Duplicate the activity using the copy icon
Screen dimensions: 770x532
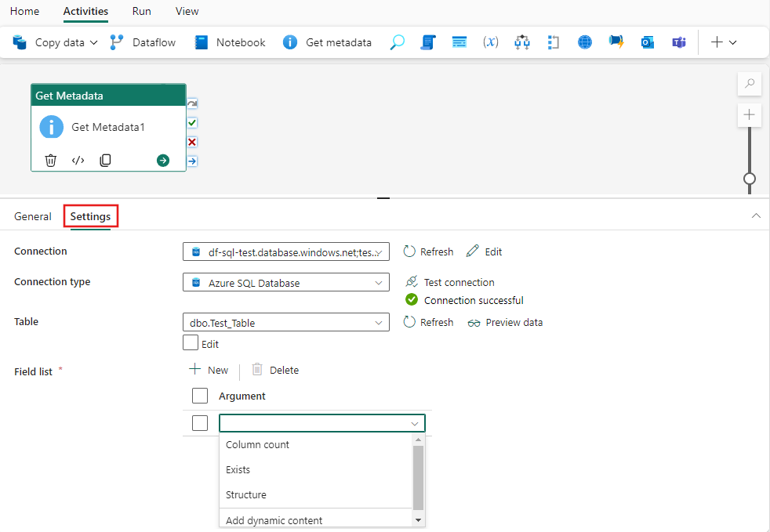(105, 160)
